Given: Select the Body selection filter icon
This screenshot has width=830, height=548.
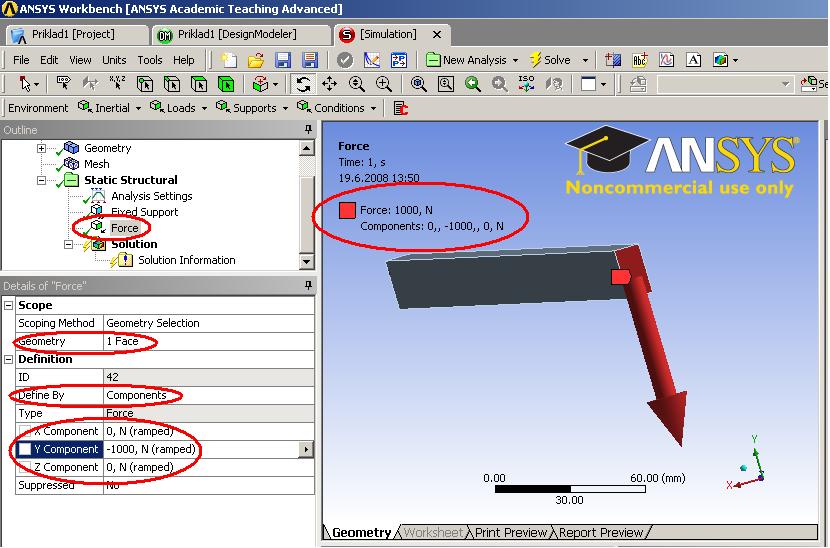Looking at the screenshot, I should tap(225, 84).
